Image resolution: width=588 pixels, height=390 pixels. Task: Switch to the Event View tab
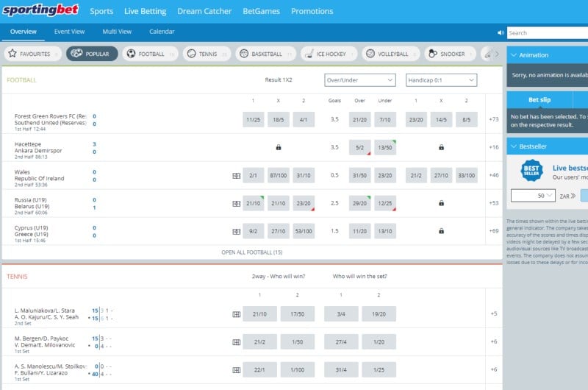pos(69,32)
